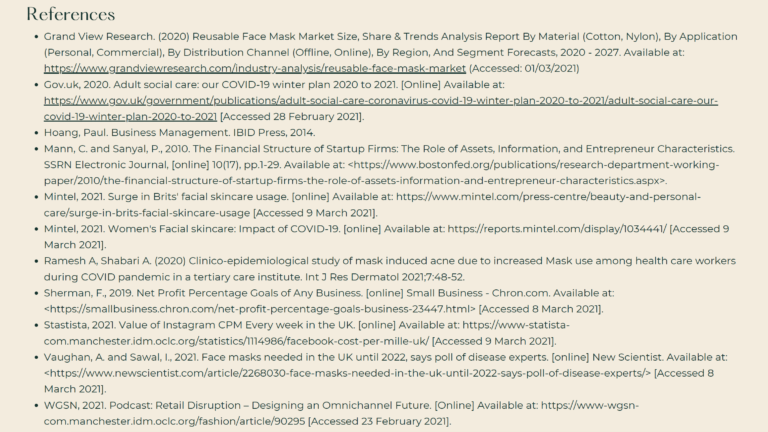Viewport: 768px width, 432px height.
Task: Click the newscientist.com article URL text
Action: click(347, 373)
